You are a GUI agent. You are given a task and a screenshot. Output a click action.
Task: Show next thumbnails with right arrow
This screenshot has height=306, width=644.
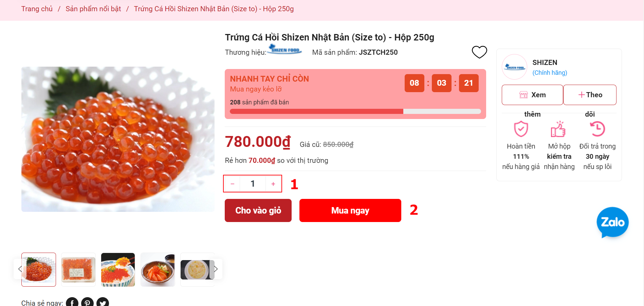[216, 269]
